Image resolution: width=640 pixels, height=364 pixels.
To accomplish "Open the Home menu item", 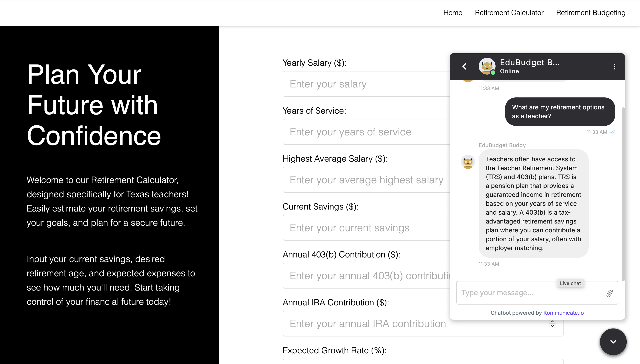I will 452,13.
